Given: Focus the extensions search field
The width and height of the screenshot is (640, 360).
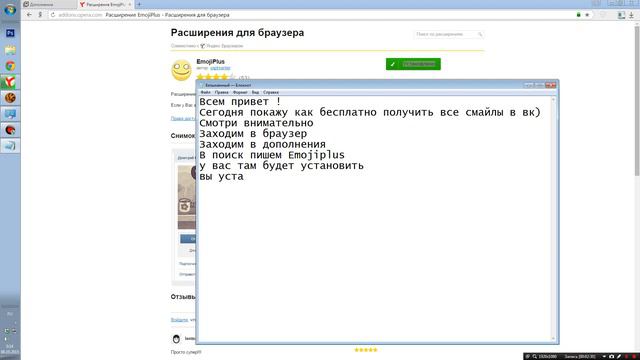Looking at the screenshot, I should pyautogui.click(x=449, y=34).
